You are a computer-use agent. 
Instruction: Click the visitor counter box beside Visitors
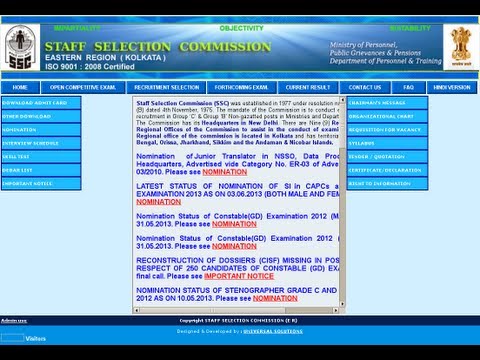pos(12,338)
